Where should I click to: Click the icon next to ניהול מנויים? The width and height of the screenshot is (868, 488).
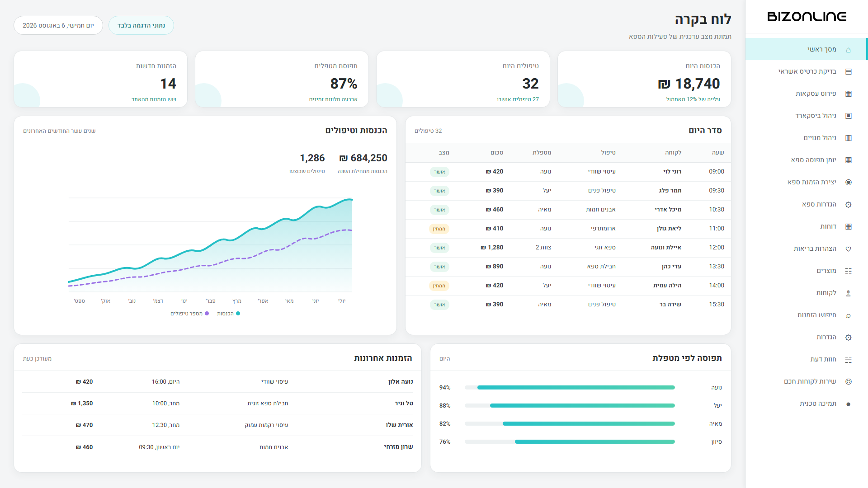[848, 138]
